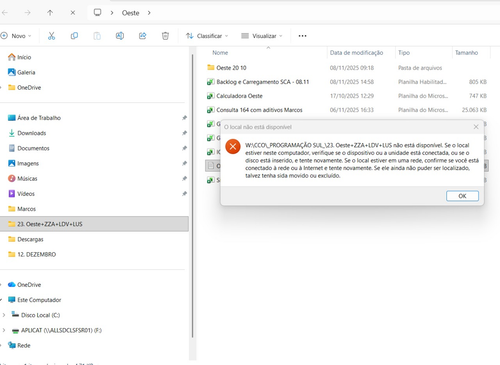
Task: Sort by Data de modificação column header
Action: pyautogui.click(x=356, y=53)
